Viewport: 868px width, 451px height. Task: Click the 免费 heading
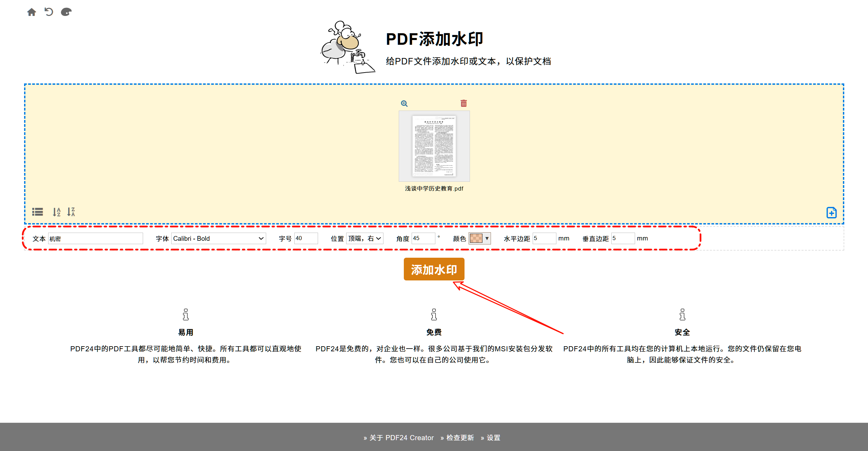coord(434,332)
